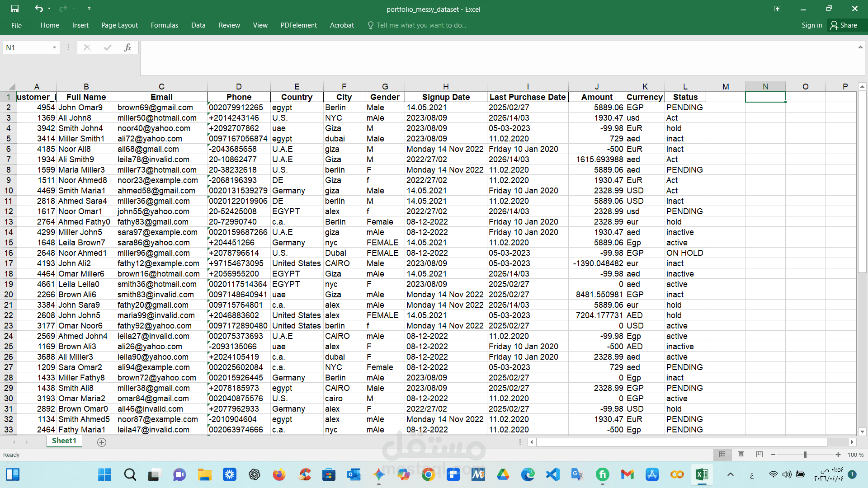Switch to Normal view in status bar
Viewport: 868px width, 488px height.
click(722, 455)
